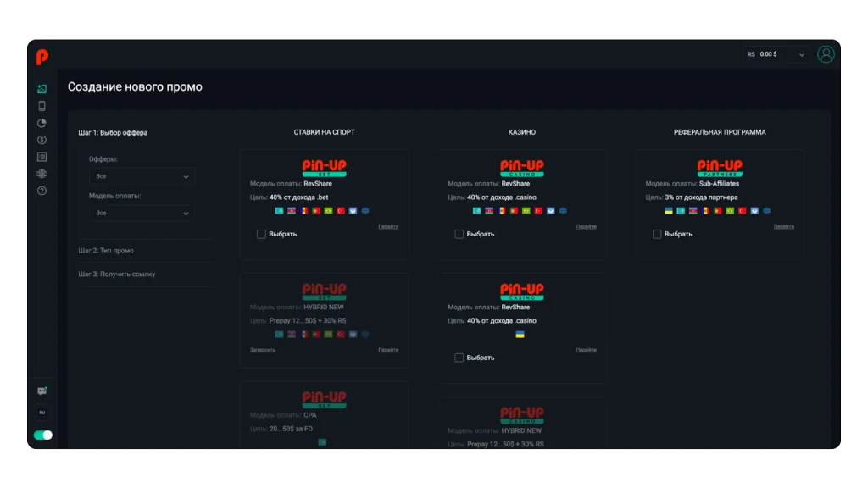Click the Sub-Affiliates payment model text
Viewport: 868px width, 488px height.
point(719,184)
